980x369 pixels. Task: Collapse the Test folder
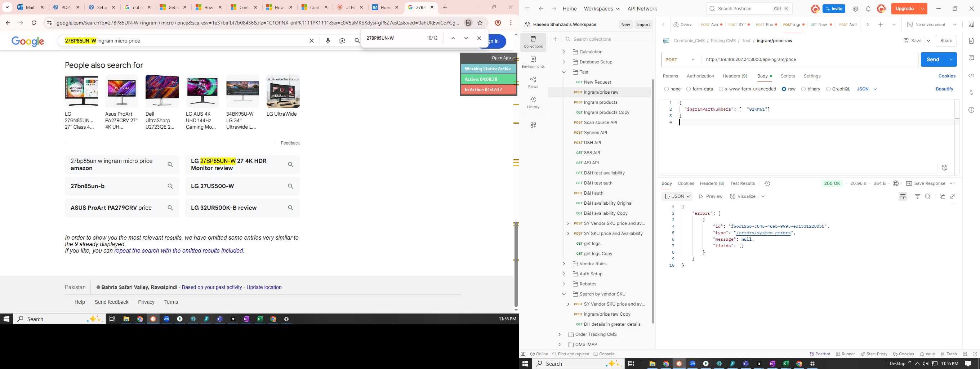point(564,72)
